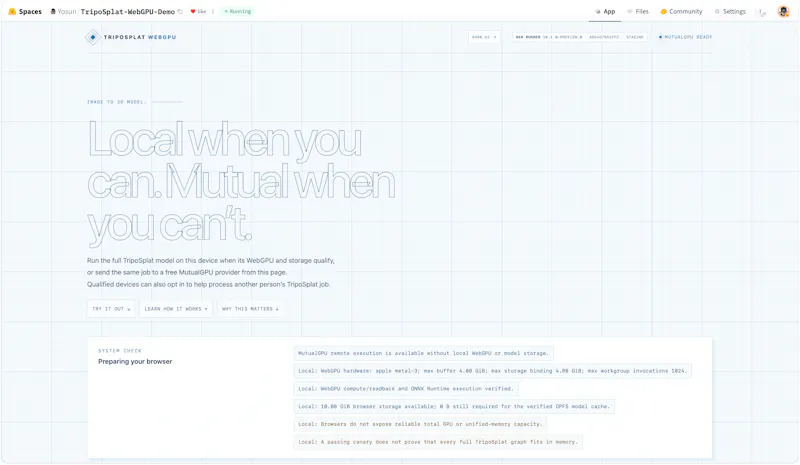Click the Web Runner version label
The width and height of the screenshot is (800, 465).
pyautogui.click(x=548, y=37)
